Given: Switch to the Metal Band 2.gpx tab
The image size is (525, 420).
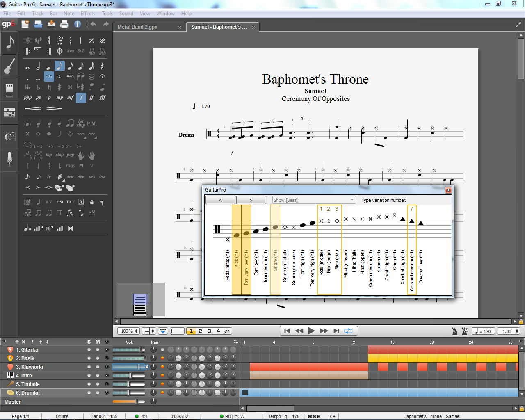Looking at the screenshot, I should pos(137,27).
